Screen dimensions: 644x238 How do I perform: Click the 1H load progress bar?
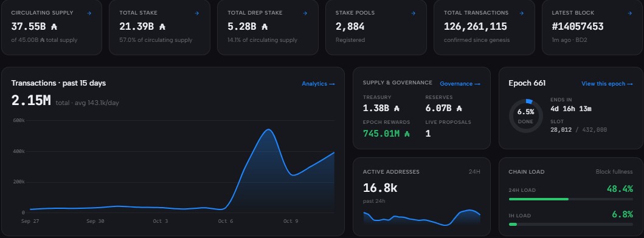point(570,225)
